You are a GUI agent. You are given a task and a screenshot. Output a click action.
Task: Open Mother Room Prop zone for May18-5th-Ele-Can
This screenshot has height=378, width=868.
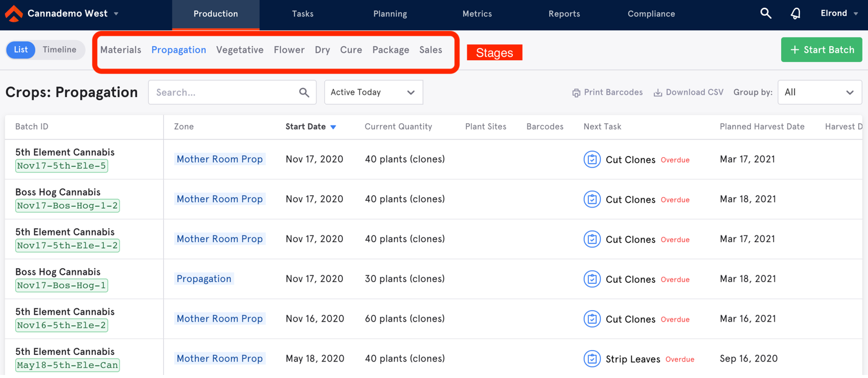[220, 359]
